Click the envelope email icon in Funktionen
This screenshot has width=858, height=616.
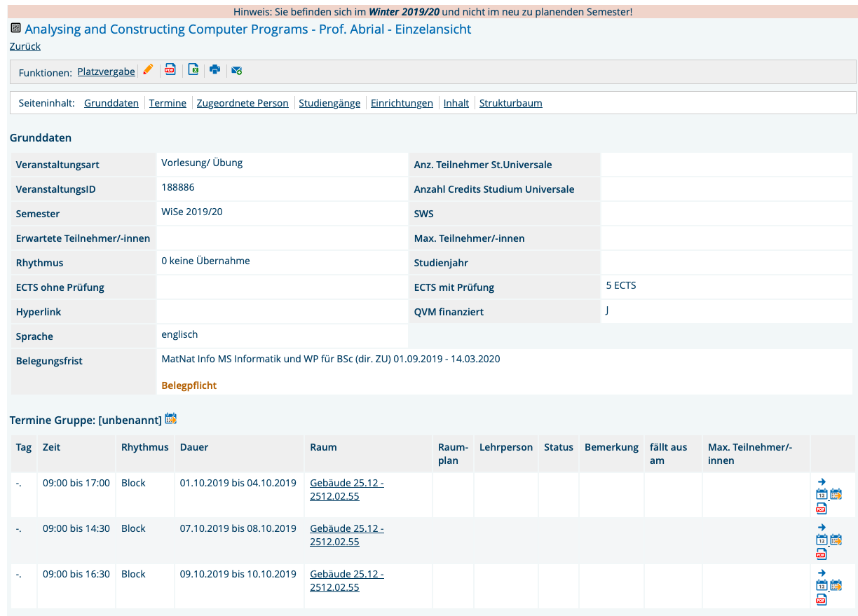coord(237,70)
